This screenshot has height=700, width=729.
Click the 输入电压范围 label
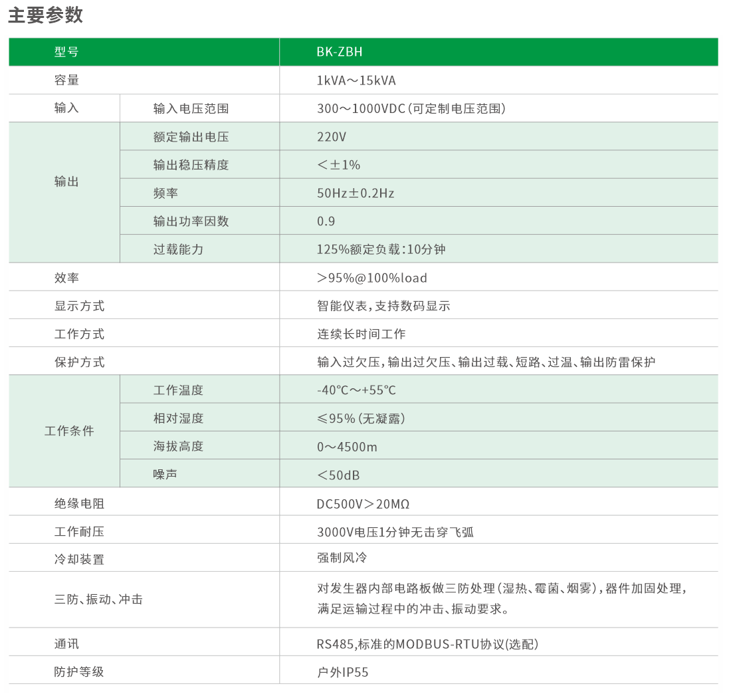191,108
